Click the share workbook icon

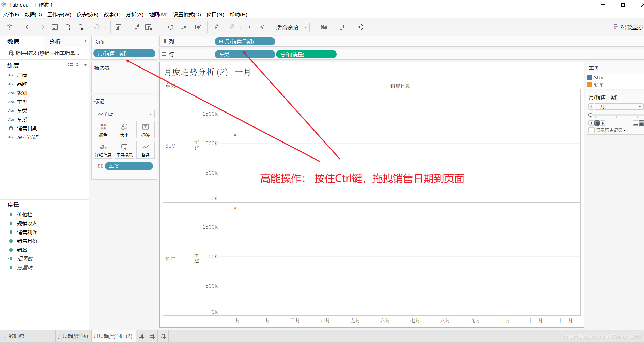pyautogui.click(x=360, y=27)
